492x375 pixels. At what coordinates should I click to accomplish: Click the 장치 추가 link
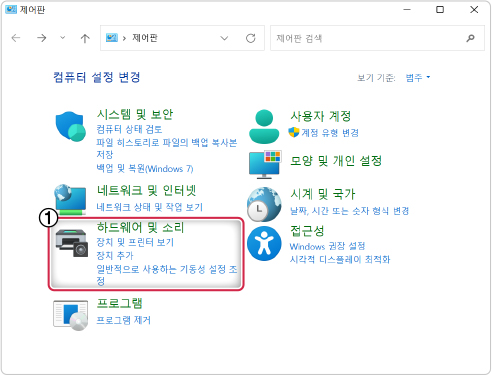[x=115, y=255]
